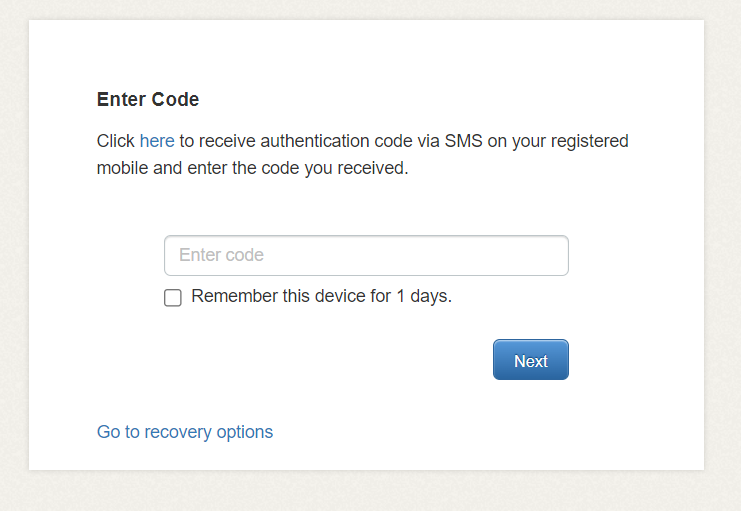741x511 pixels.
Task: Click the "Enter code" placeholder text
Action: pyautogui.click(x=222, y=255)
